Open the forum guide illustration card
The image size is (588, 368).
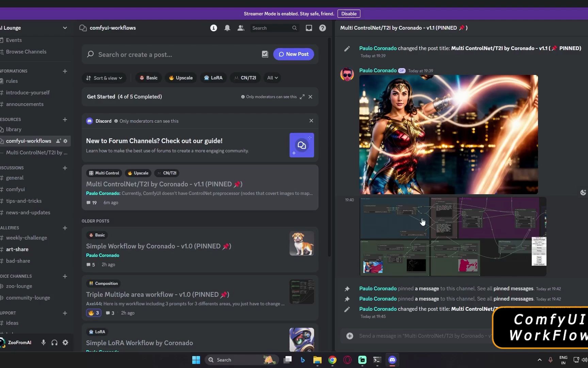[301, 145]
